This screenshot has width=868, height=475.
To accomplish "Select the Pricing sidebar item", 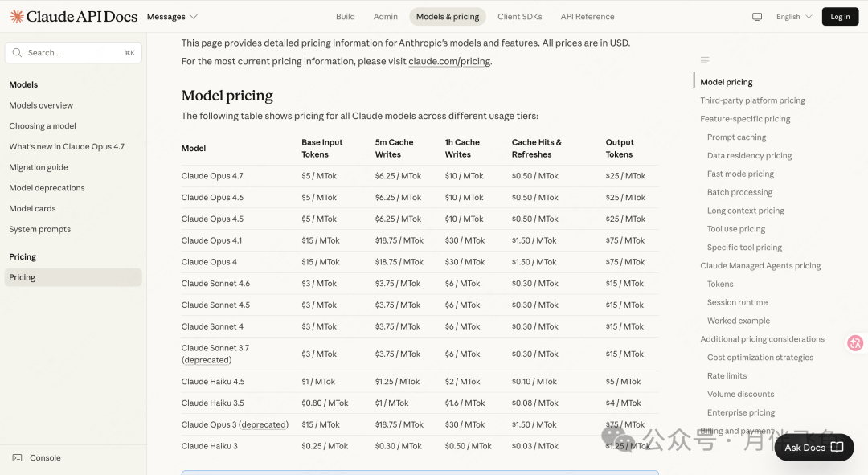I will (x=74, y=277).
